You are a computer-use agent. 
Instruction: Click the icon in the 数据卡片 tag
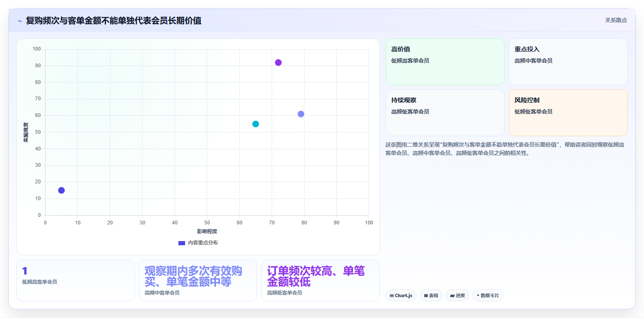pos(478,295)
